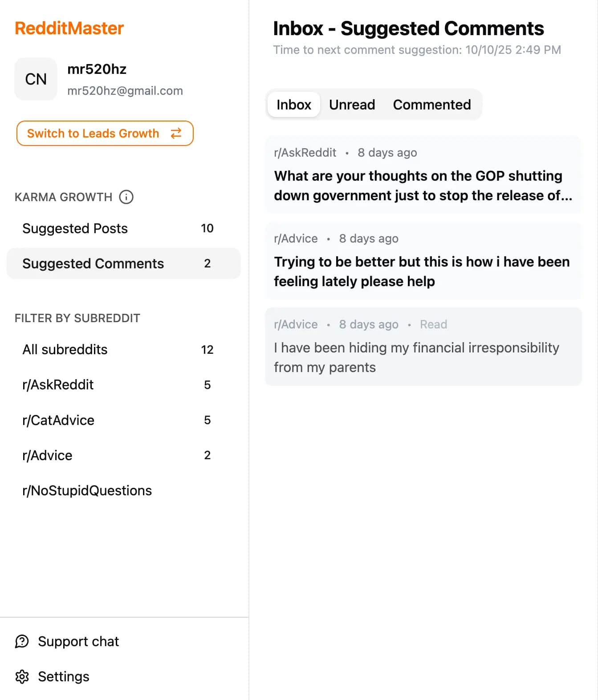Click the RedditMaster logo

pos(69,28)
